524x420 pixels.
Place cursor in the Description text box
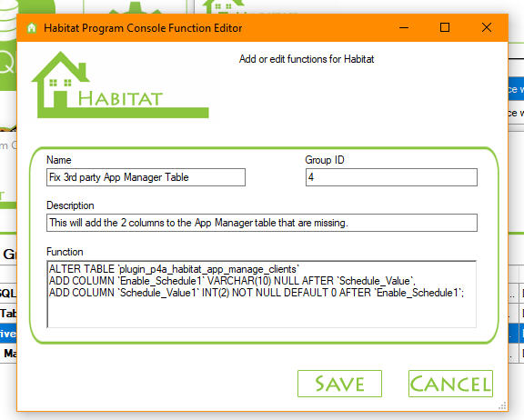pos(262,223)
